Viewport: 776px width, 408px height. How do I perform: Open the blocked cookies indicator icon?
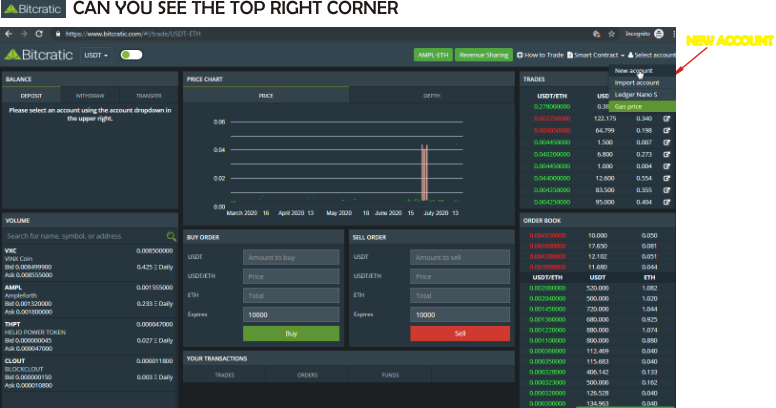point(596,34)
